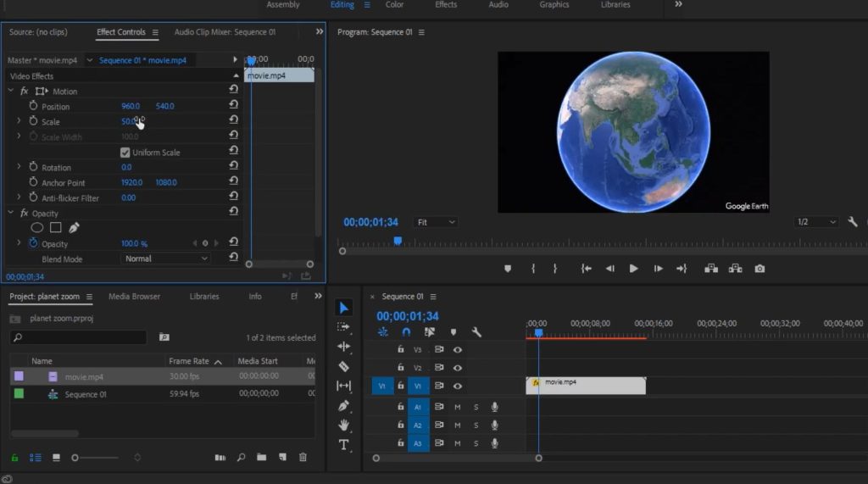Select the Selection tool arrow
Viewport: 868px width, 484px height.
tap(343, 308)
